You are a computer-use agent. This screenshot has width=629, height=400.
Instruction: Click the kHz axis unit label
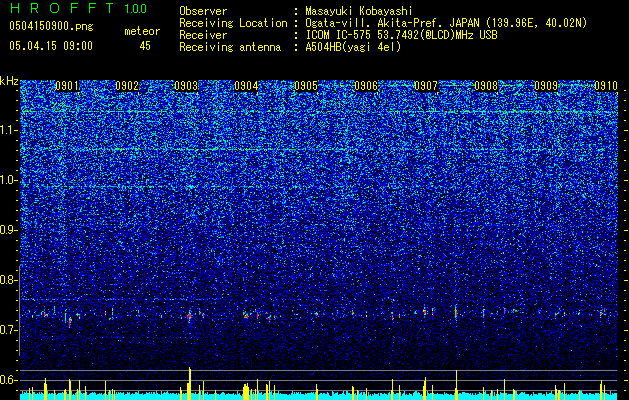[9, 81]
